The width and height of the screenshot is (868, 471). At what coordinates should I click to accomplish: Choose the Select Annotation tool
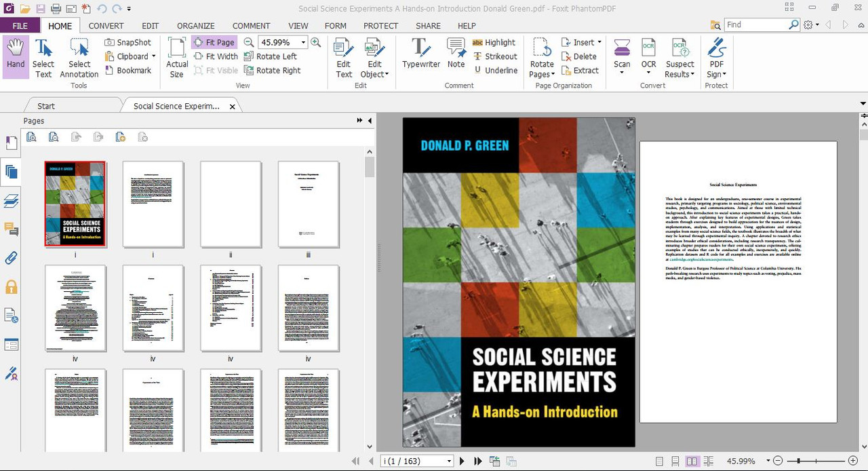coord(79,57)
